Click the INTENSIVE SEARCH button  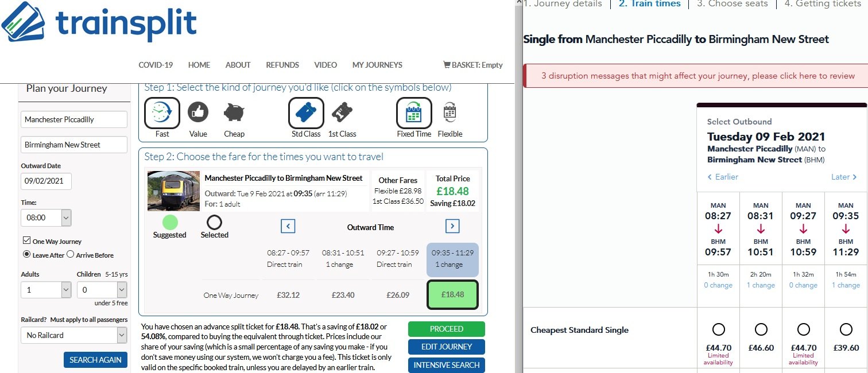click(447, 365)
